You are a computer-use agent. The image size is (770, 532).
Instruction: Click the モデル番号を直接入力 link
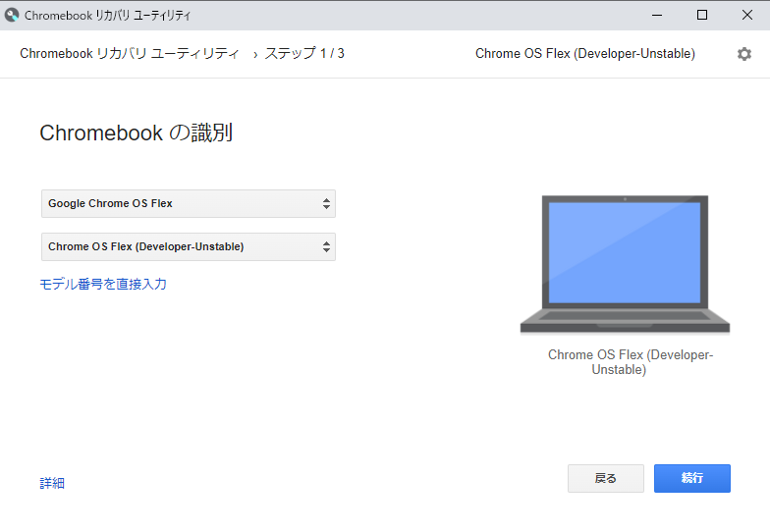(x=103, y=285)
